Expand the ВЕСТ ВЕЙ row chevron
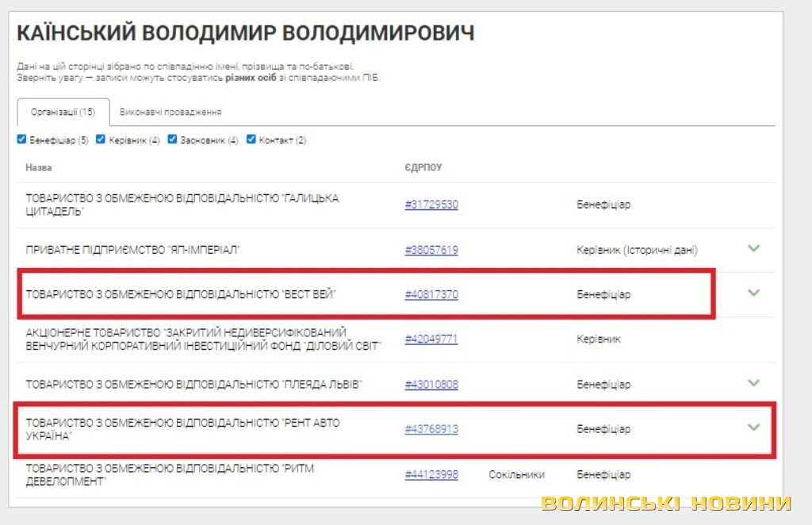This screenshot has width=812, height=525. point(753,293)
